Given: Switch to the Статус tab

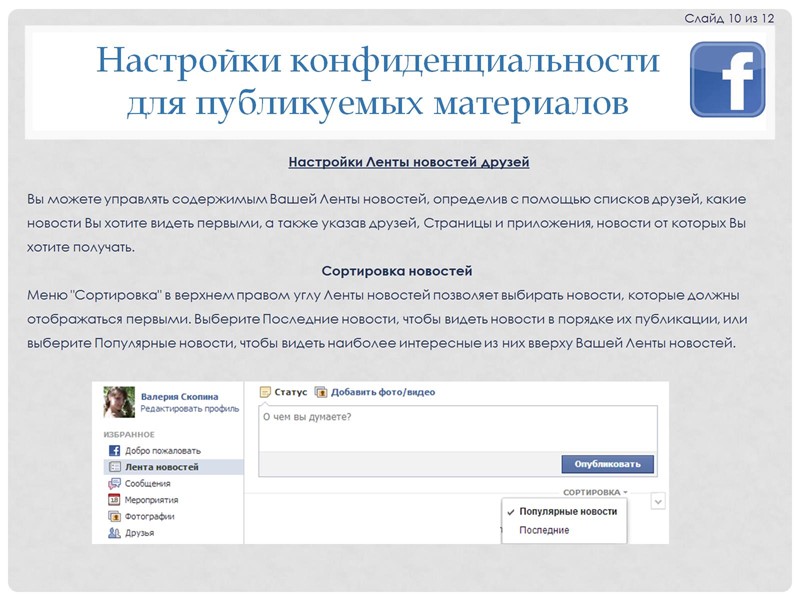Looking at the screenshot, I should point(290,392).
